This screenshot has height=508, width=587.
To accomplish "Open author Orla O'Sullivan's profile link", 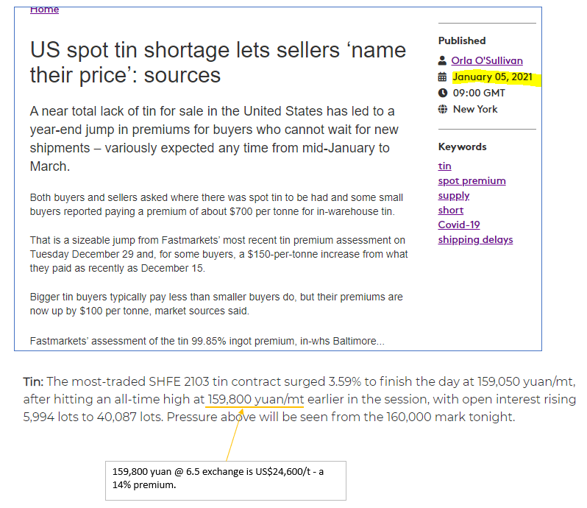I will [487, 60].
